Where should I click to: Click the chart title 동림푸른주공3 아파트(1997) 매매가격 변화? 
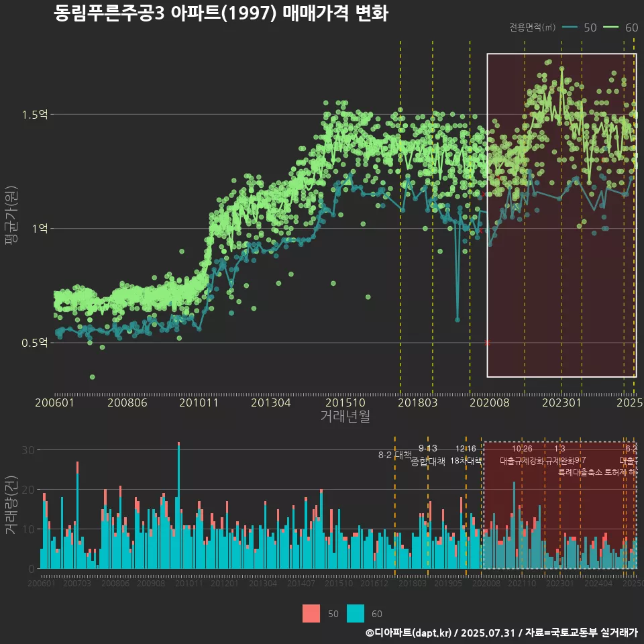(221, 13)
